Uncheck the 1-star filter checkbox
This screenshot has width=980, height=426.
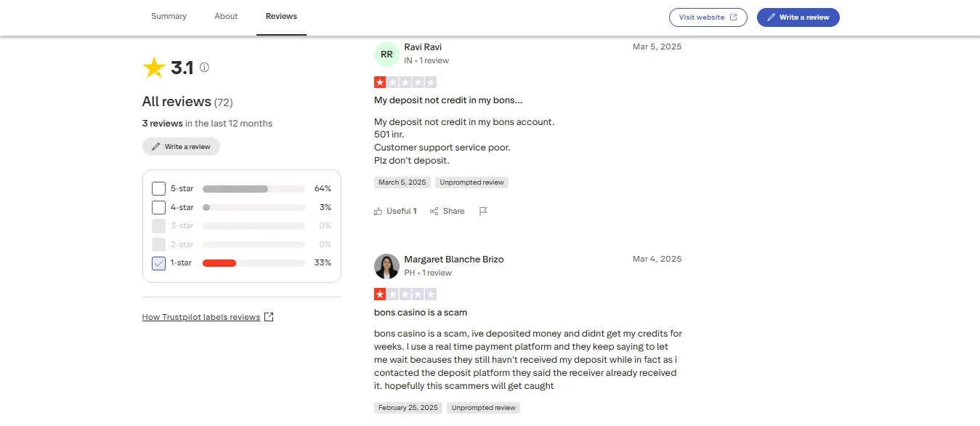(x=158, y=263)
